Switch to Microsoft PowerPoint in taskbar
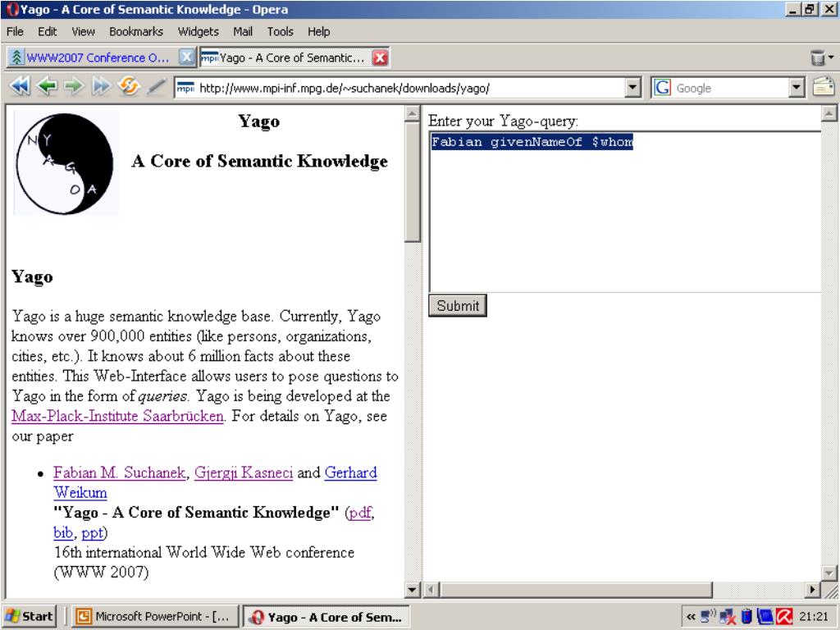The width and height of the screenshot is (840, 630). click(155, 617)
